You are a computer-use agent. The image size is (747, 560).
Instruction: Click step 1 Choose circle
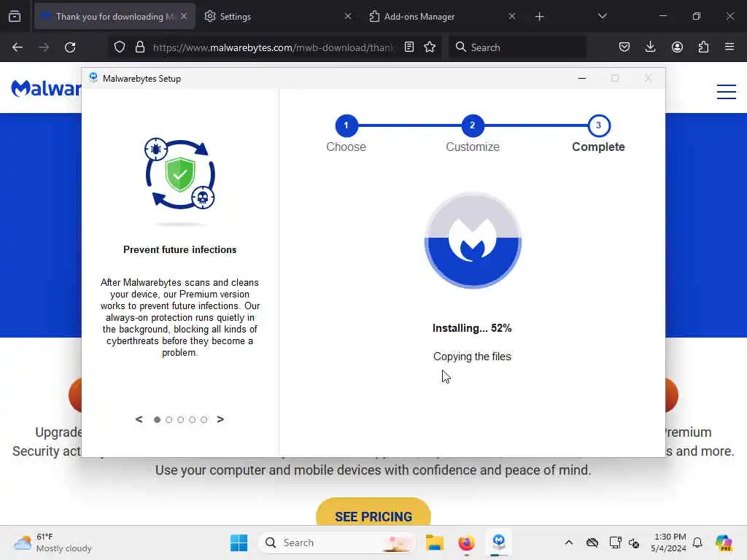coord(347,125)
